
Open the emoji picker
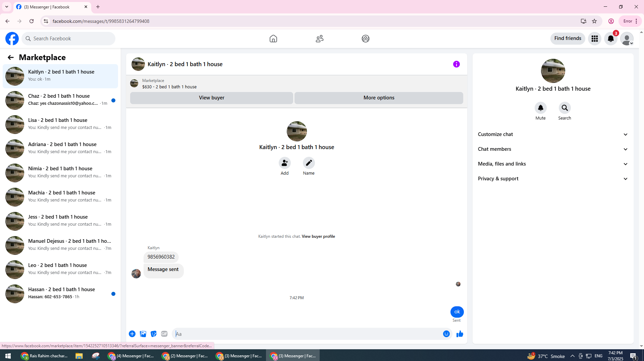point(446,334)
